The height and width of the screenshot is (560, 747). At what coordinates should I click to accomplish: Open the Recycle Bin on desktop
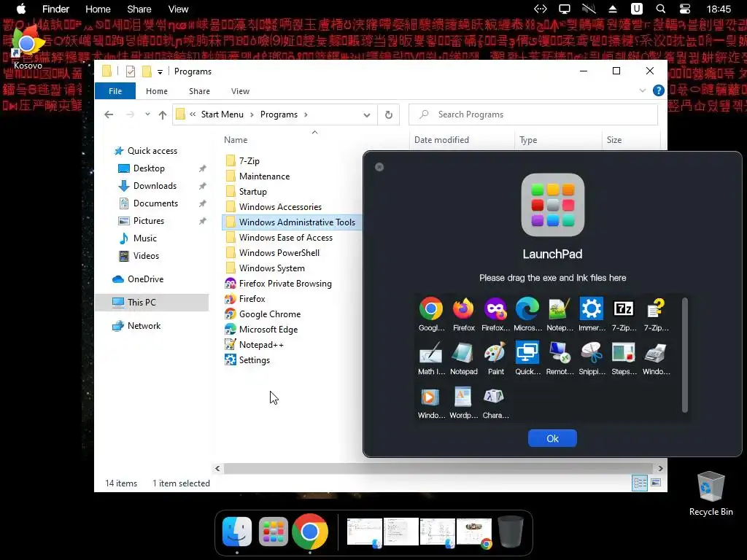tap(711, 493)
